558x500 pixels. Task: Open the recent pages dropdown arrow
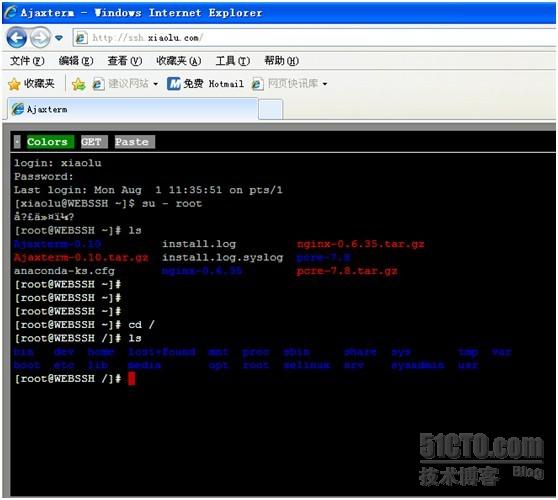[x=59, y=37]
